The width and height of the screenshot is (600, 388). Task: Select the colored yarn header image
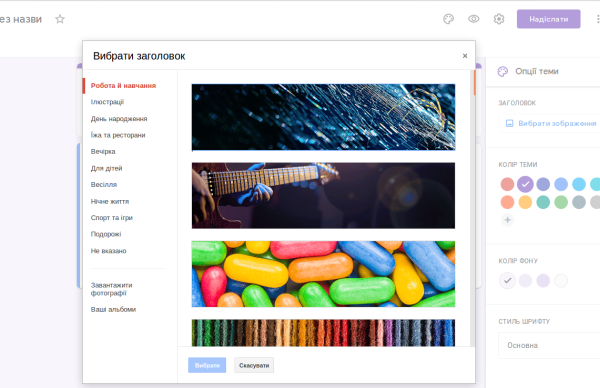pyautogui.click(x=323, y=333)
